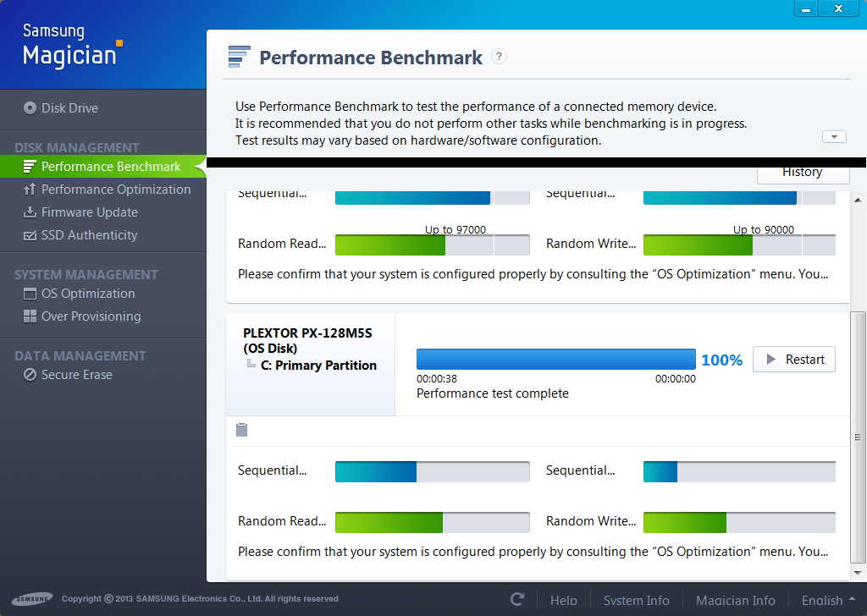Open Performance Optimization
867x616 pixels.
pyautogui.click(x=107, y=190)
